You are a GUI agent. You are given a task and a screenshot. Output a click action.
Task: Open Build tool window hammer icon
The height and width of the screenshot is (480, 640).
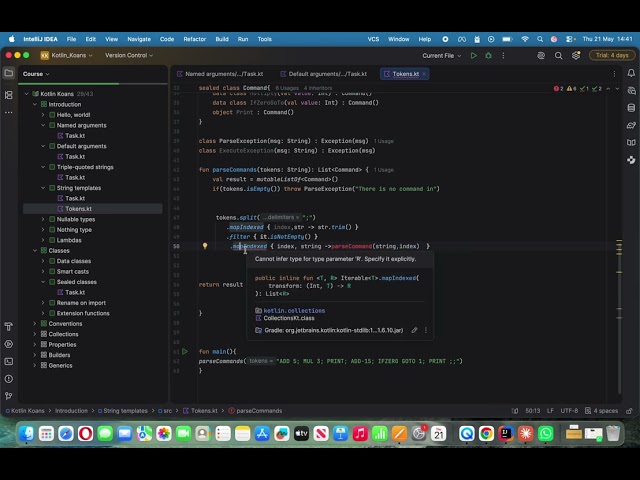coord(9,327)
